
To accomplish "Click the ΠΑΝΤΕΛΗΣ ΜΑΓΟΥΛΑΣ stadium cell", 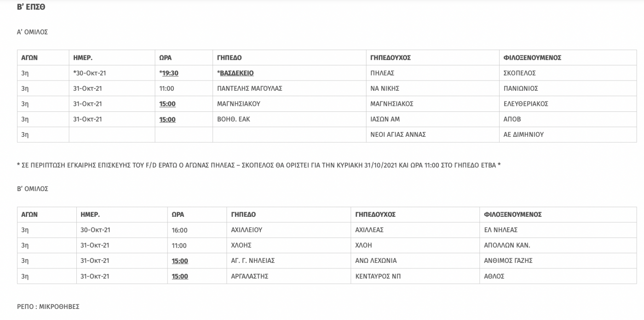I will pos(289,88).
